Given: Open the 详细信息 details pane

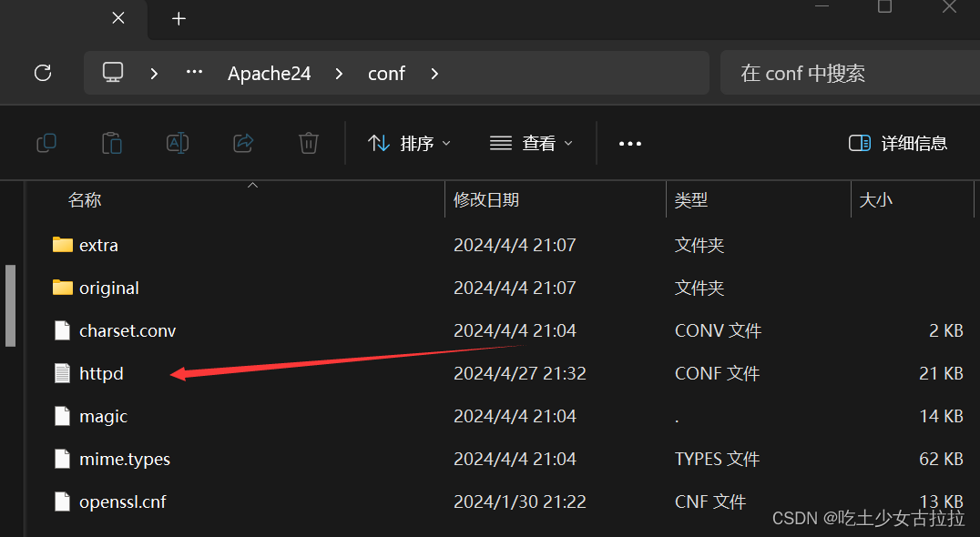Looking at the screenshot, I should (x=898, y=143).
